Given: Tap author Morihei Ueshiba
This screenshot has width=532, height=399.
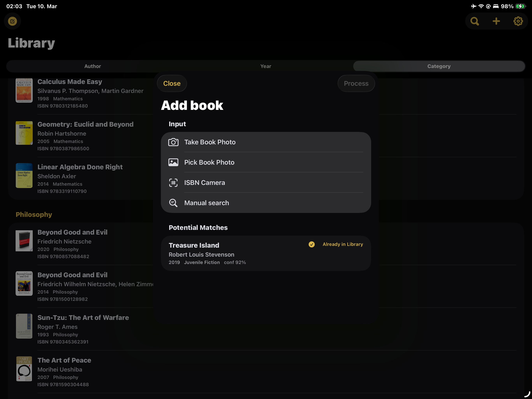Looking at the screenshot, I should [x=60, y=369].
